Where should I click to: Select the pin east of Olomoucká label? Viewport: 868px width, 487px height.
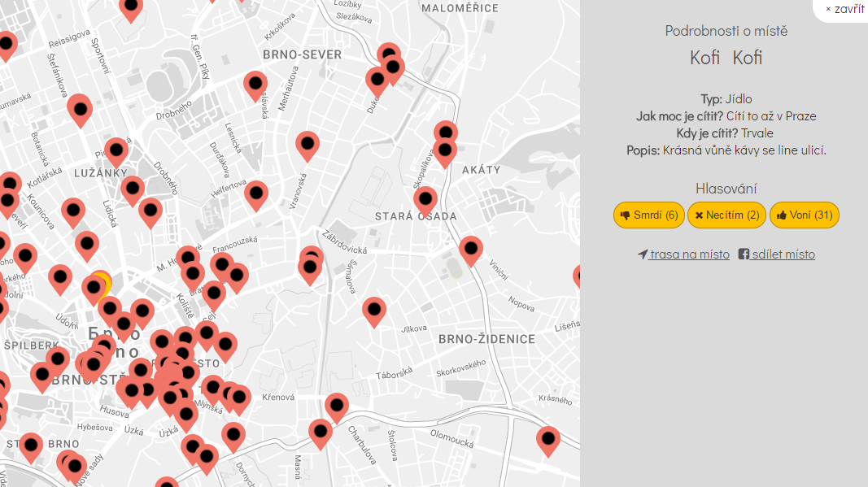(x=548, y=441)
